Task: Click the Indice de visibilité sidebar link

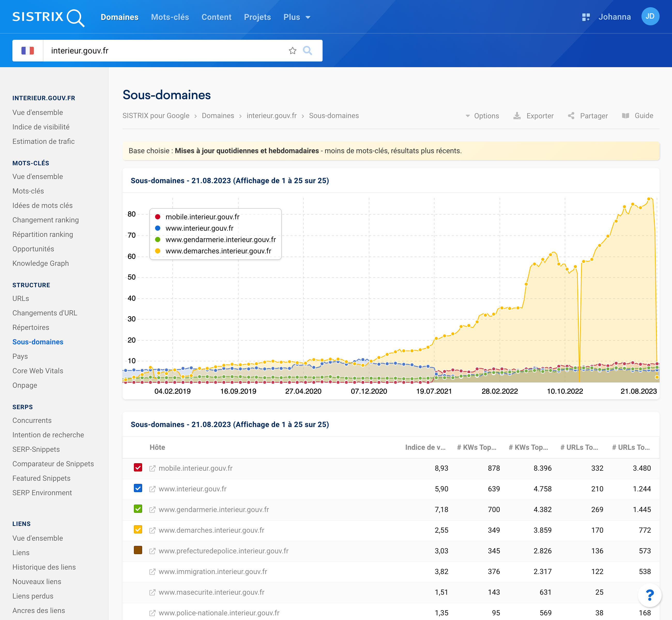Action: (41, 127)
